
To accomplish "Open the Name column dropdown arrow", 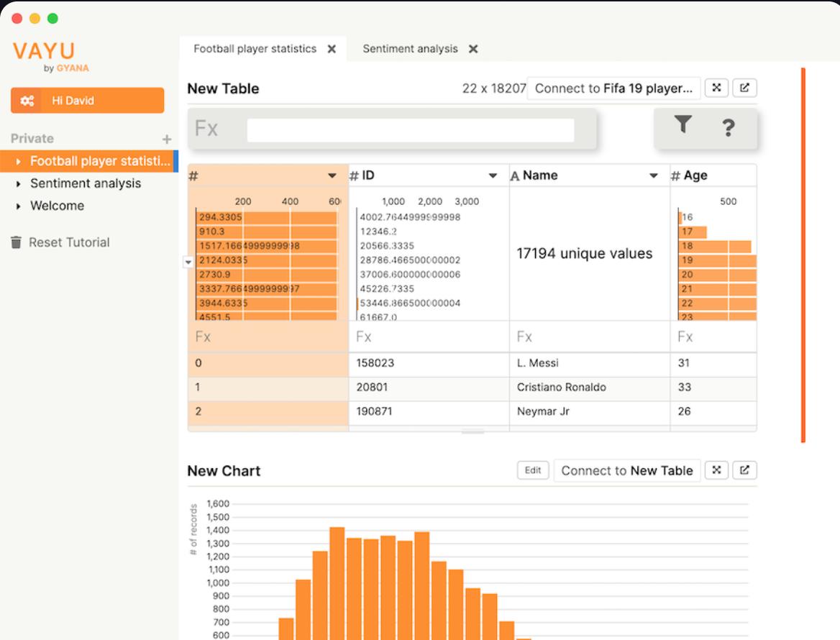I will [x=654, y=175].
